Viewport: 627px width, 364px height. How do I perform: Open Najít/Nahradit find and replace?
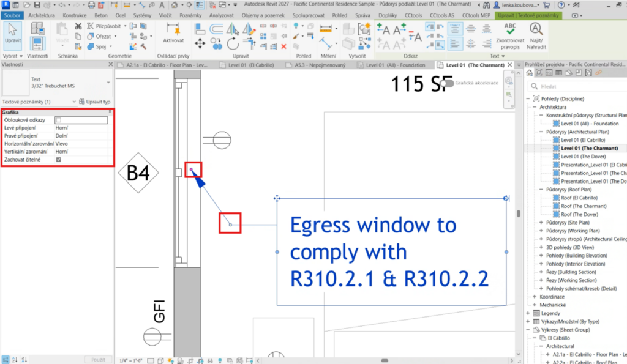[536, 34]
